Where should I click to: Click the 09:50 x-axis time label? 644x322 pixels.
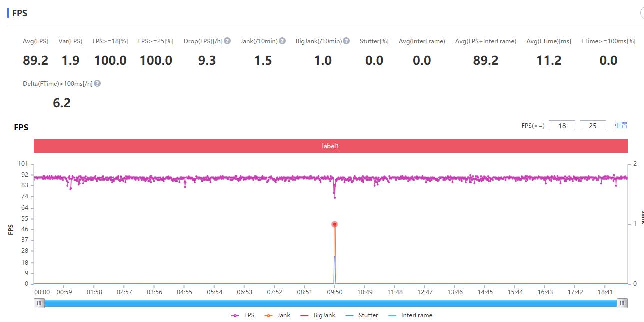click(335, 292)
